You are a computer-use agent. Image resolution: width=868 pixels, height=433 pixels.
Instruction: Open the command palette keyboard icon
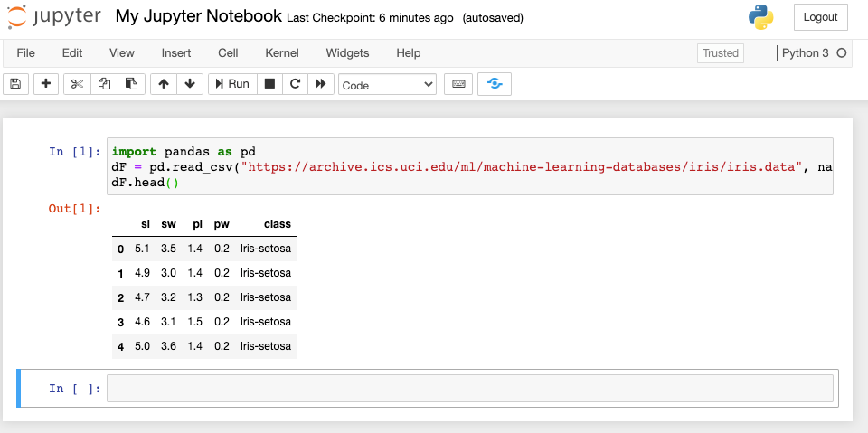point(458,84)
